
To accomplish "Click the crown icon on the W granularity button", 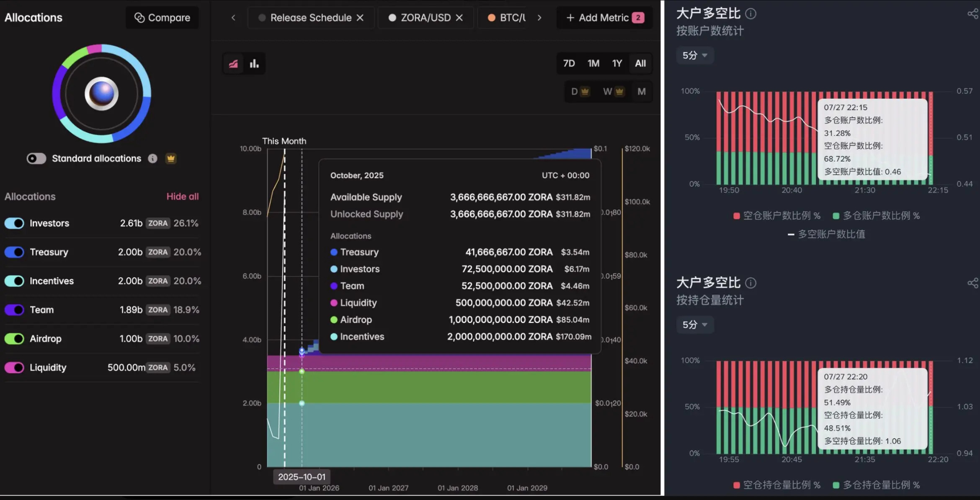I will tap(619, 91).
